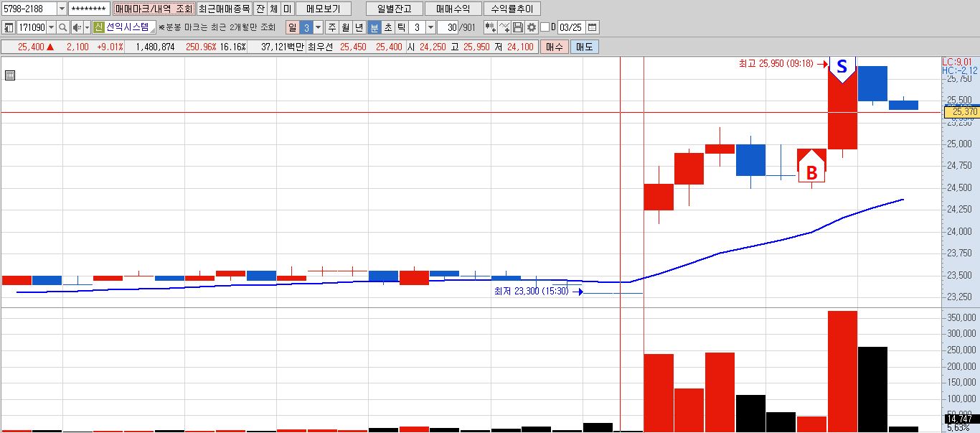Click the volume value 1,480,874
The image size is (980, 433).
tap(156, 47)
